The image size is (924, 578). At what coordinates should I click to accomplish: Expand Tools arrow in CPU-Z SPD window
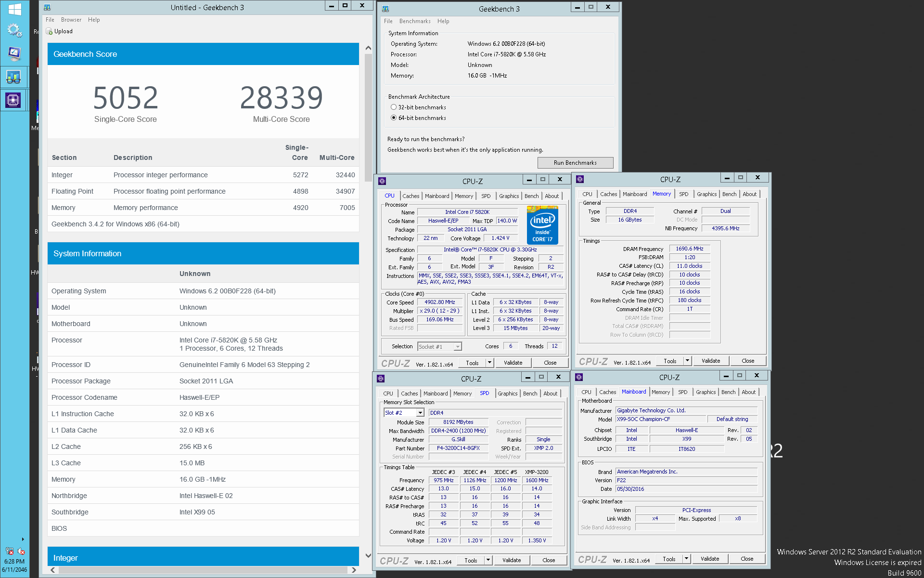click(488, 560)
